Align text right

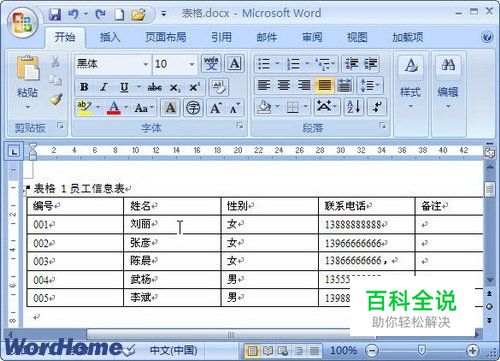[x=304, y=85]
